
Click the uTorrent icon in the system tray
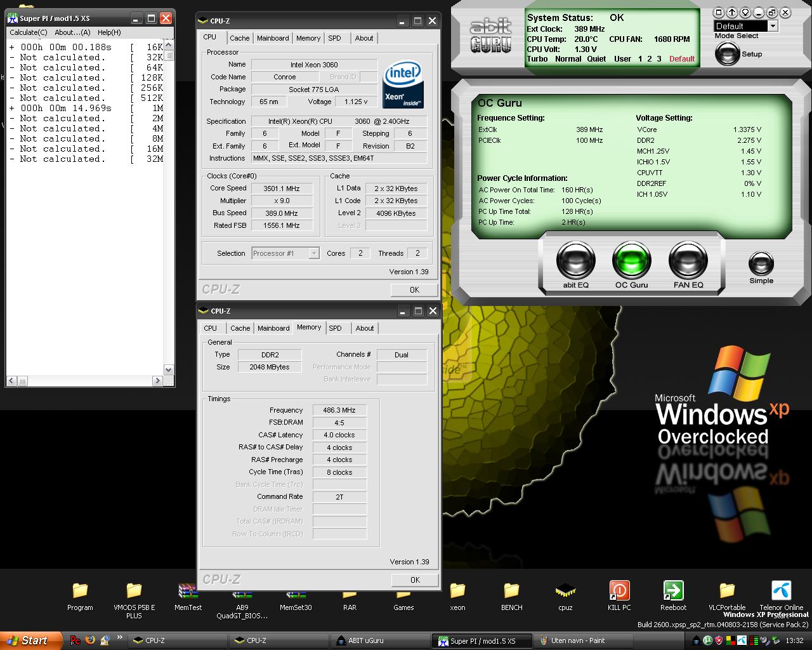click(708, 640)
